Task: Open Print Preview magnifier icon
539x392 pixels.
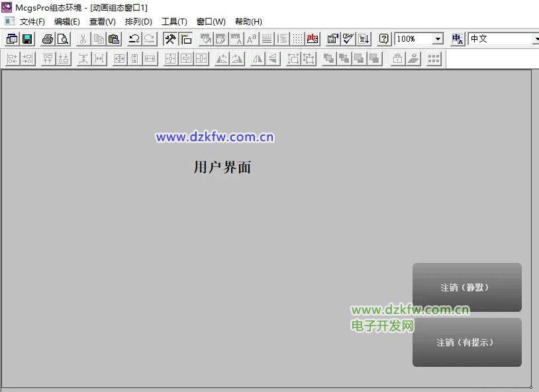Action: click(62, 39)
